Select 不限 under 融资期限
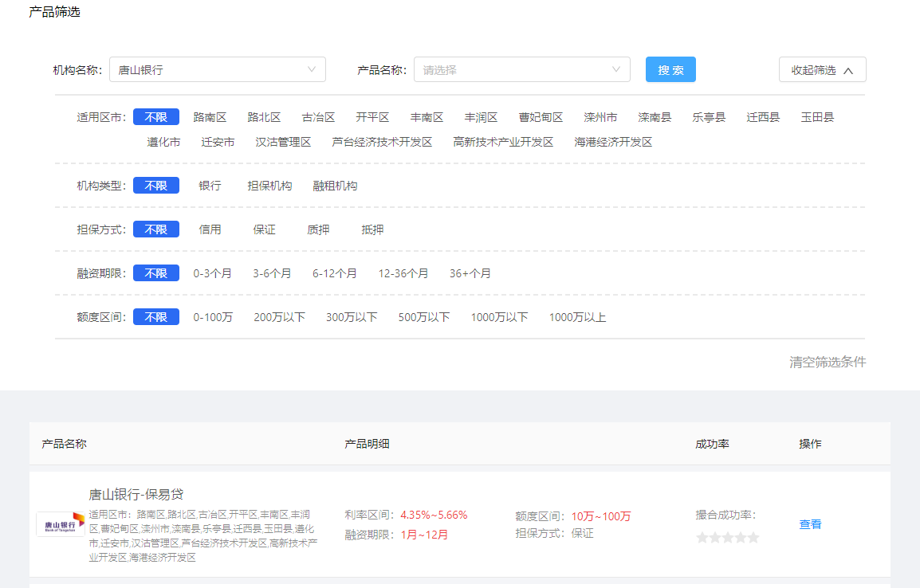 point(156,272)
